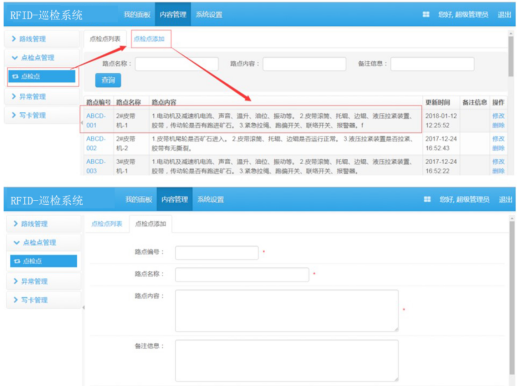Click the grid icon on the list page header
Image resolution: width=520 pixels, height=386 pixels.
coord(426,14)
